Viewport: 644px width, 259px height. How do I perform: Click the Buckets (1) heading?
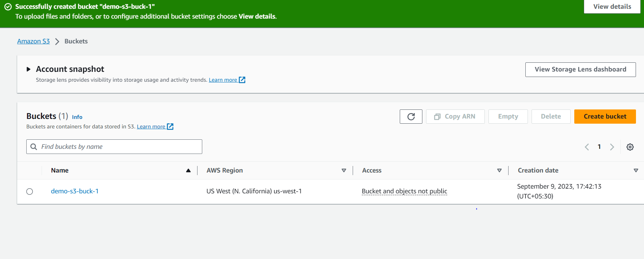(x=47, y=116)
